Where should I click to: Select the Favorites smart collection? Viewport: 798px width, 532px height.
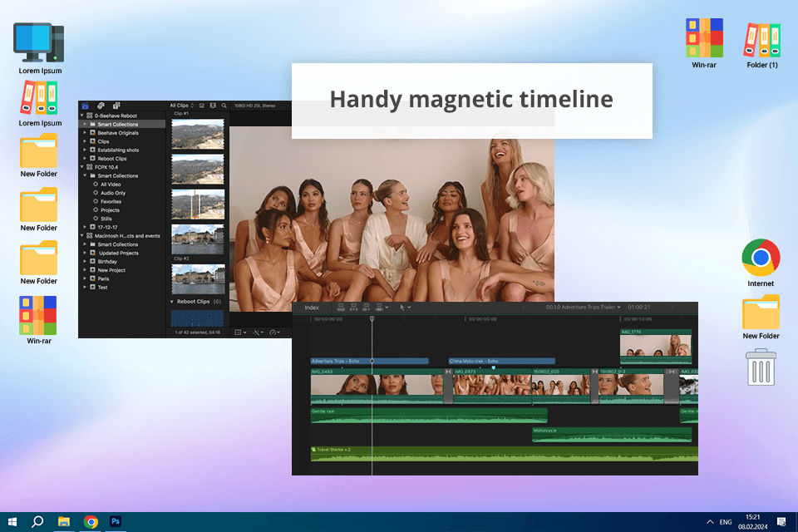click(107, 202)
